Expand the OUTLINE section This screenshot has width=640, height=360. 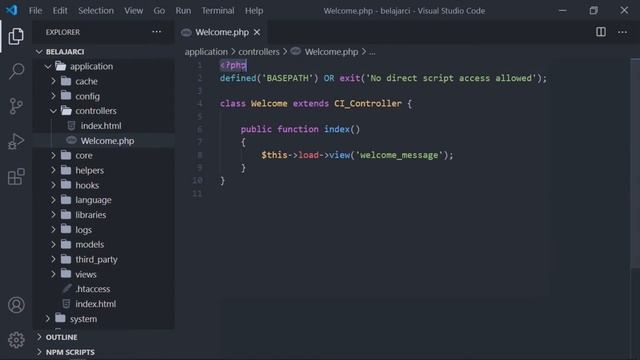pos(39,337)
